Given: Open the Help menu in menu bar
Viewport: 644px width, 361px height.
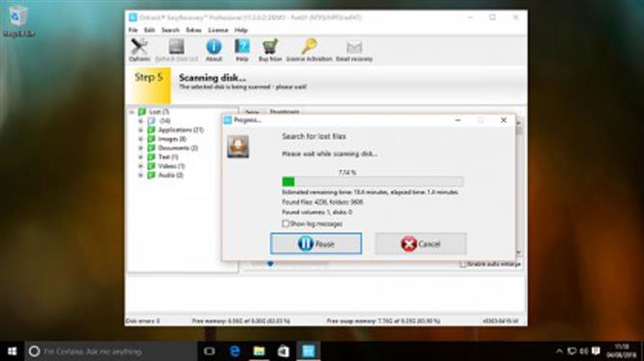Looking at the screenshot, I should 241,30.
